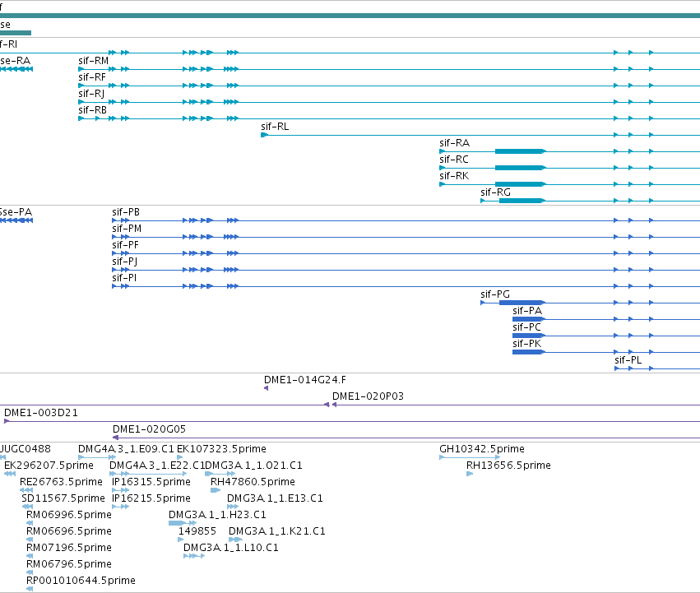Viewport: 700px width, 593px height.
Task: Select the DME1-020P03 feature label
Action: pos(368,396)
